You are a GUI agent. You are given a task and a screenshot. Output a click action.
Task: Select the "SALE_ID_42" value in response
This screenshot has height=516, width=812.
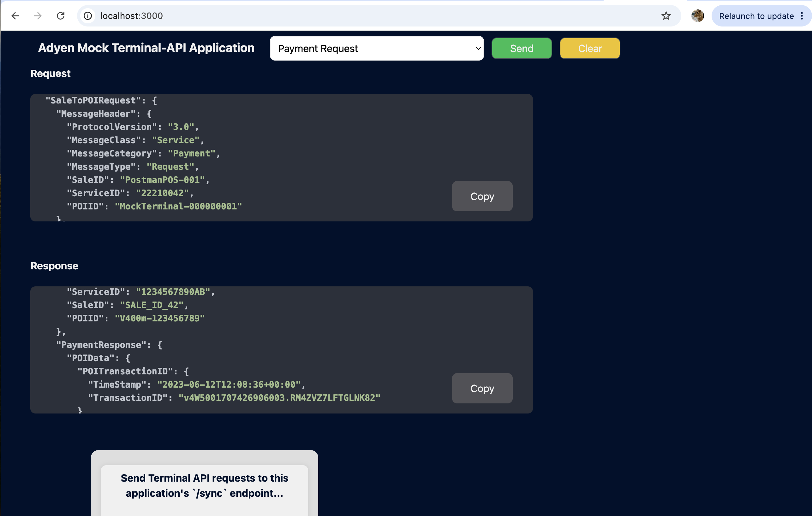pyautogui.click(x=152, y=305)
